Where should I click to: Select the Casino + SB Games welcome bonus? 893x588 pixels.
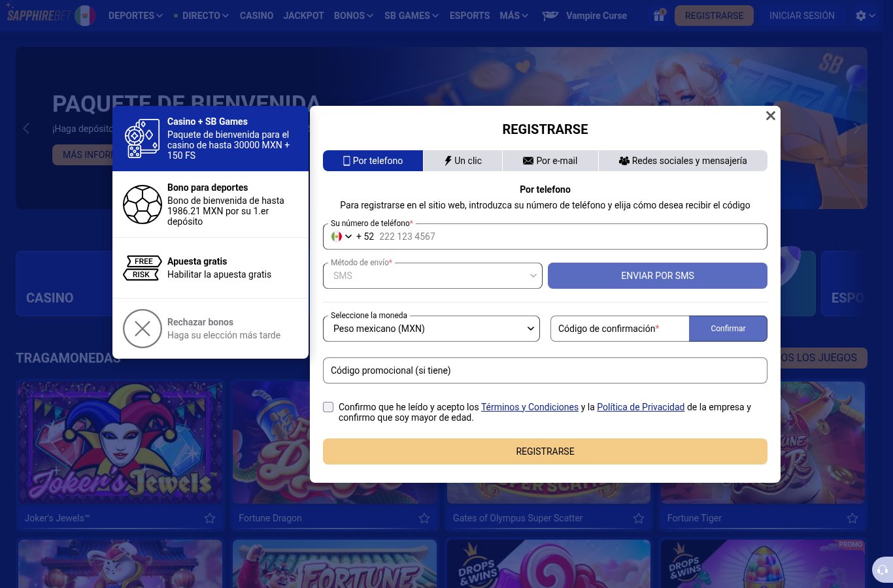tap(211, 139)
